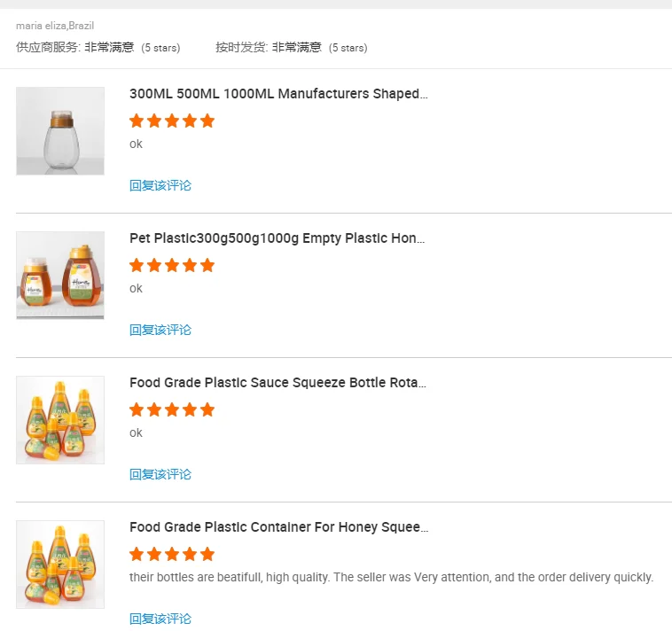This screenshot has width=672, height=631.
Task: Open the Pet Plastic 300g500g1000g Empty Plastic title
Action: tap(277, 238)
